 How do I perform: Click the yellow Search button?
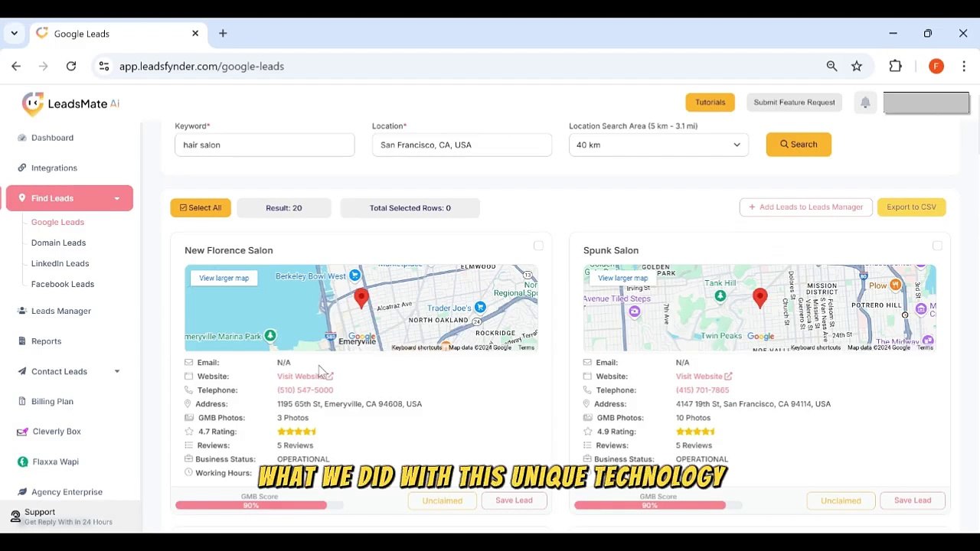(799, 145)
